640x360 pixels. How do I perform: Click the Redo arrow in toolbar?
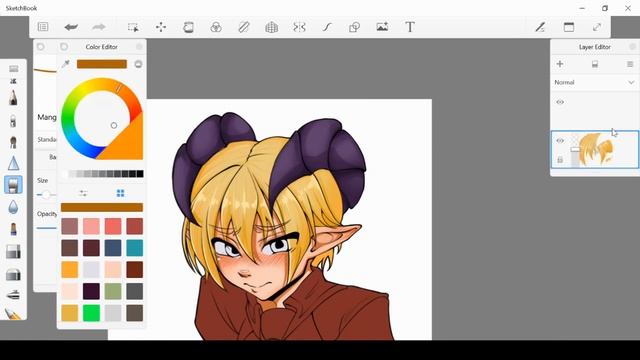click(x=99, y=27)
